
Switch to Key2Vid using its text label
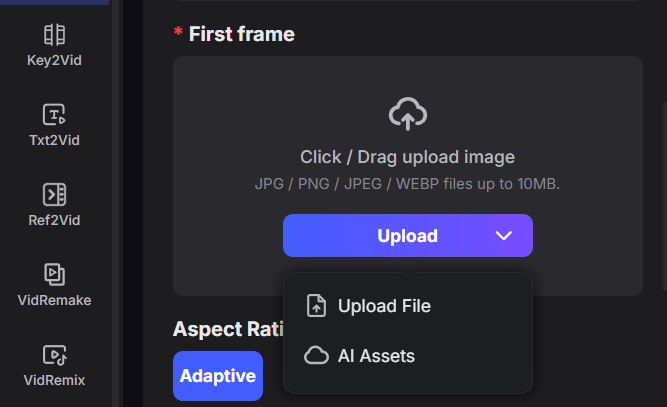coord(54,60)
